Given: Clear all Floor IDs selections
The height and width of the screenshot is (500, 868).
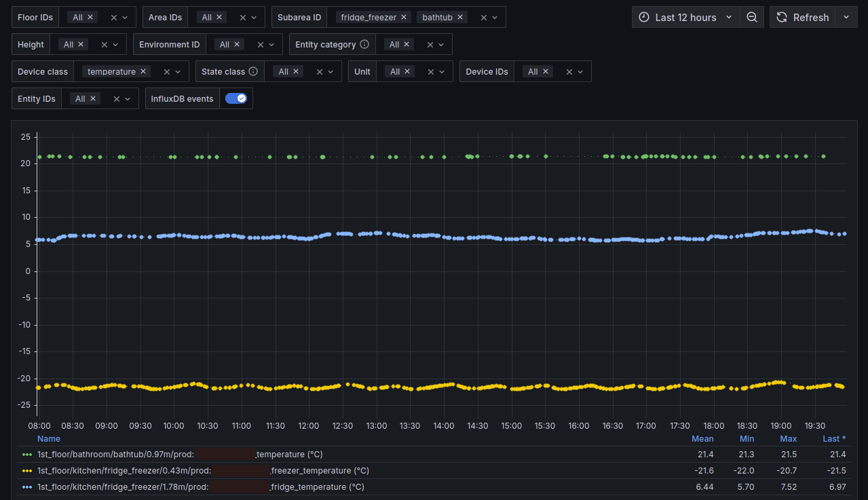Looking at the screenshot, I should point(114,18).
